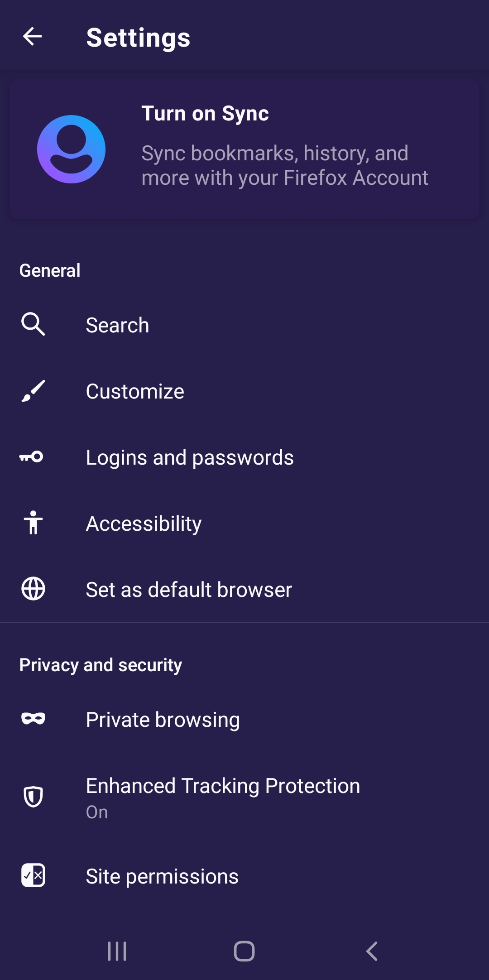Open Logins and passwords
This screenshot has width=489, height=980.
(190, 457)
